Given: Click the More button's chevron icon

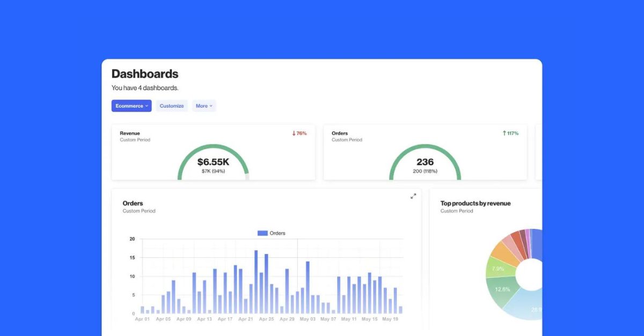Looking at the screenshot, I should coord(210,106).
